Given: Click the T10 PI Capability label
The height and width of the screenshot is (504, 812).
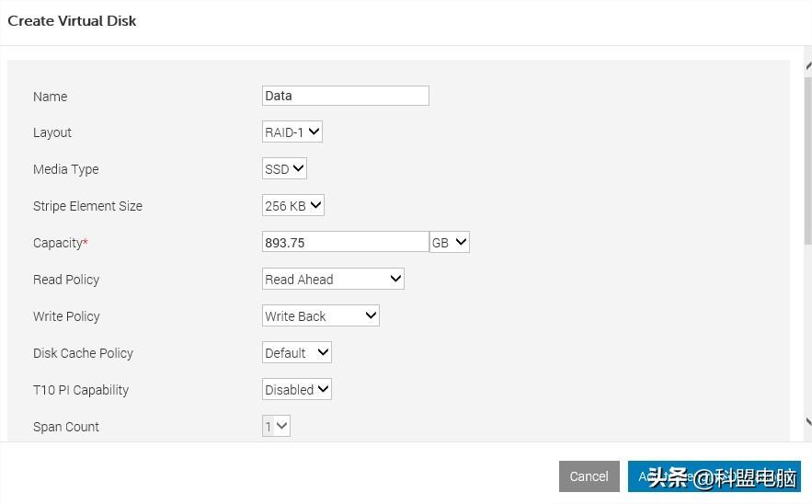Looking at the screenshot, I should [81, 390].
